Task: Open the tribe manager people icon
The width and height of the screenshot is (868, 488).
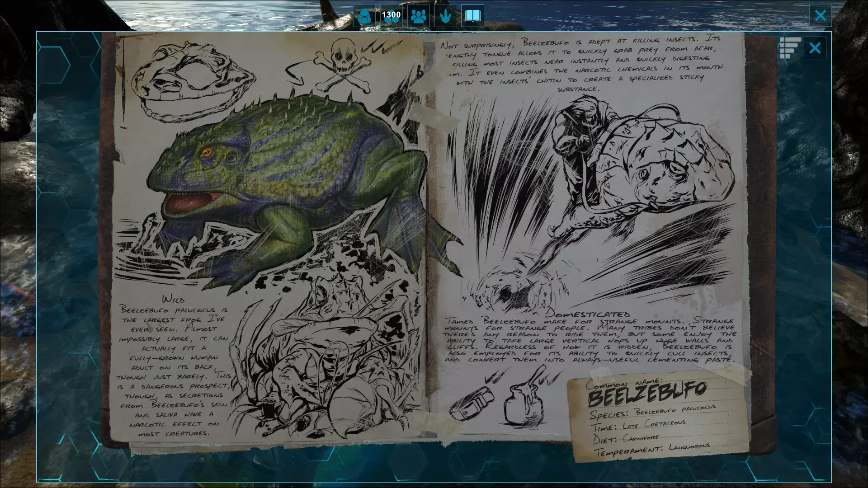Action: coord(419,16)
